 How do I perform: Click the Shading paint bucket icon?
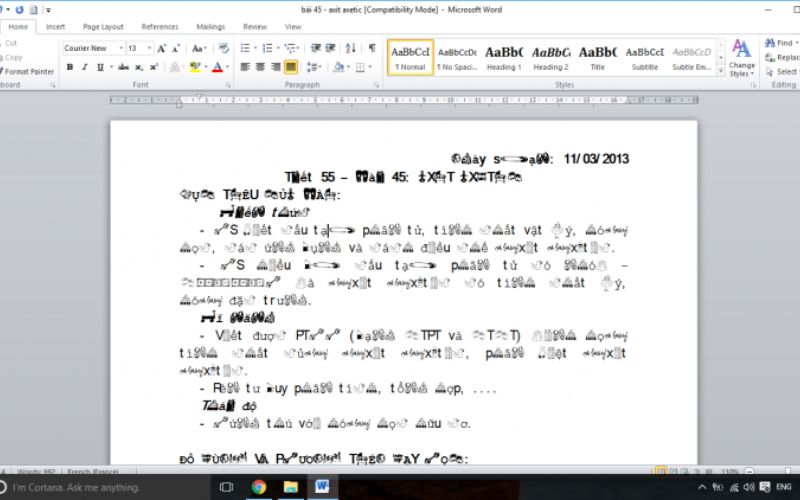pos(338,67)
